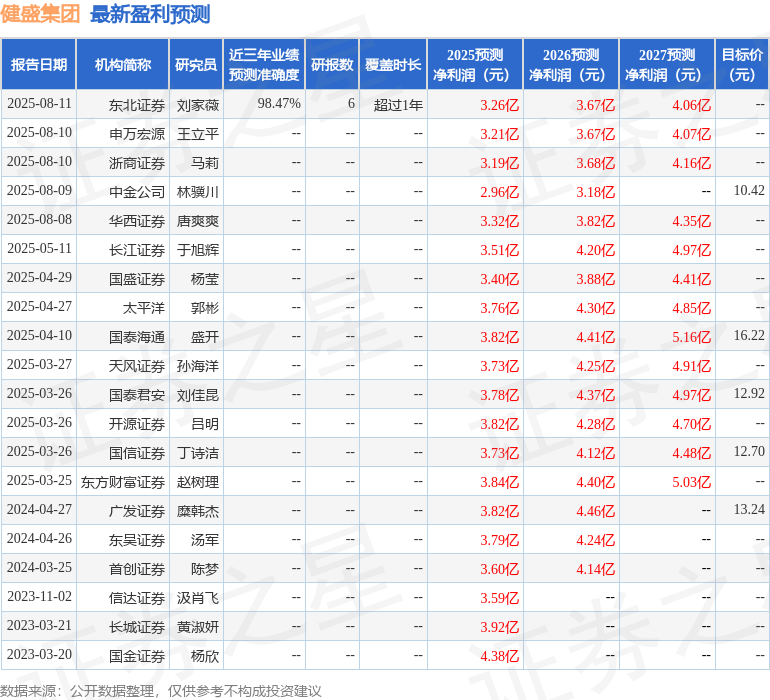Click the 最新盈利预测 heading
Screen dimensions: 770x700
(x=150, y=14)
